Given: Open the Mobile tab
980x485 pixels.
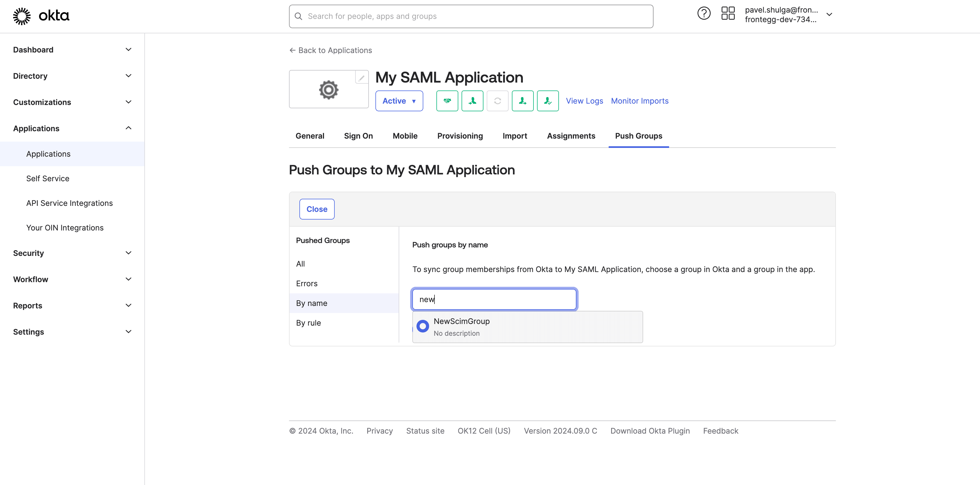Looking at the screenshot, I should click(x=405, y=136).
